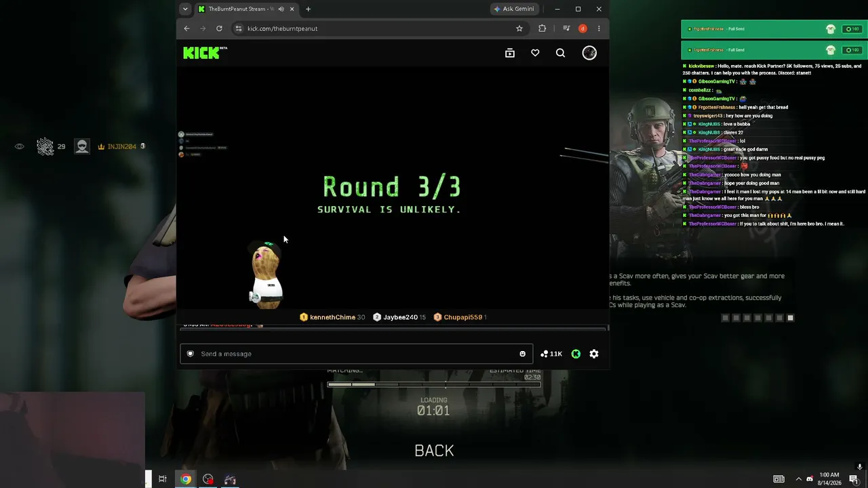Click the peanut character in the stream
Image resolution: width=868 pixels, height=488 pixels.
point(267,274)
